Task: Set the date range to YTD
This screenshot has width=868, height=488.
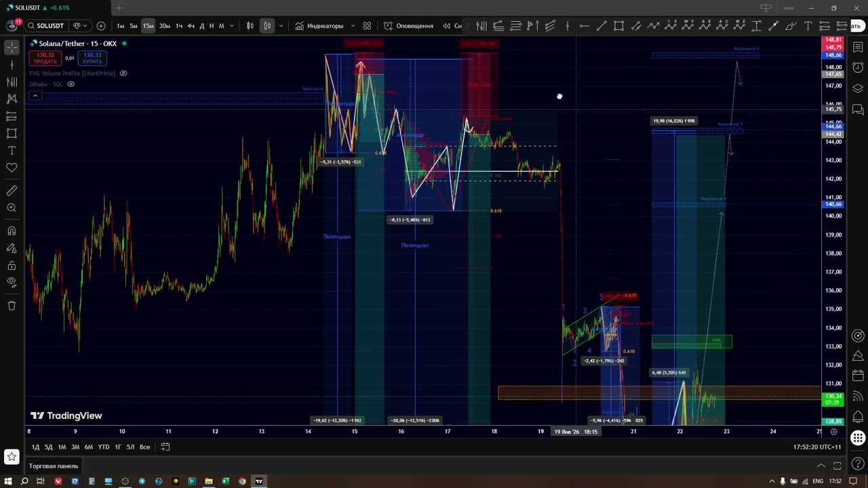Action: click(x=103, y=447)
